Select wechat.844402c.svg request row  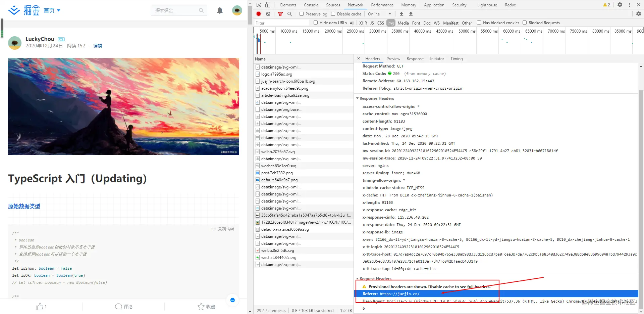pos(304,258)
